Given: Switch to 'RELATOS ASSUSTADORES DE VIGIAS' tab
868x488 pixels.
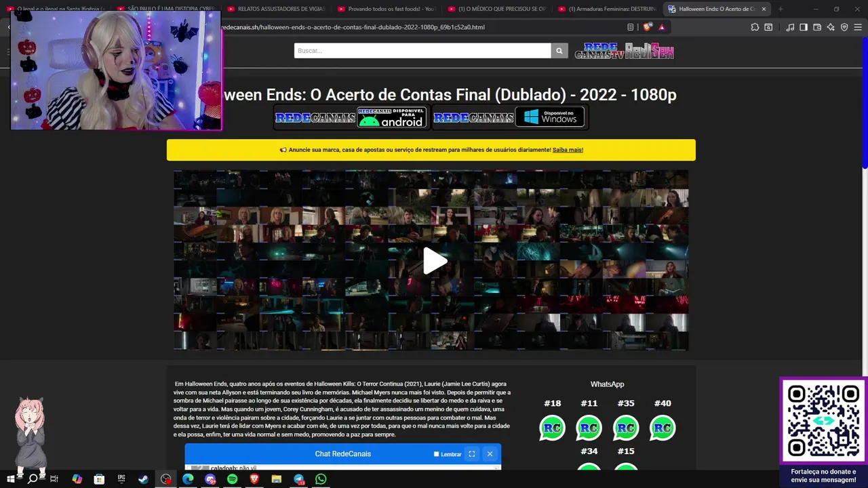Looking at the screenshot, I should coord(276,9).
